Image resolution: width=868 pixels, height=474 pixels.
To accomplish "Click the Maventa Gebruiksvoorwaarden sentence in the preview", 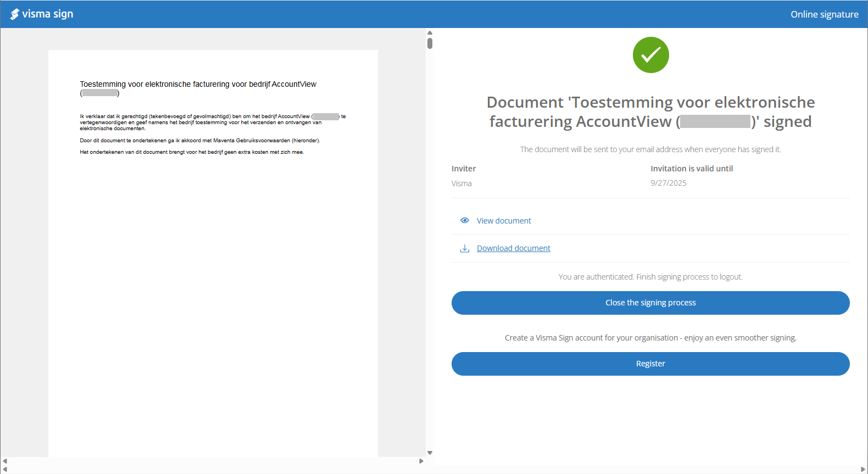I will click(x=199, y=141).
